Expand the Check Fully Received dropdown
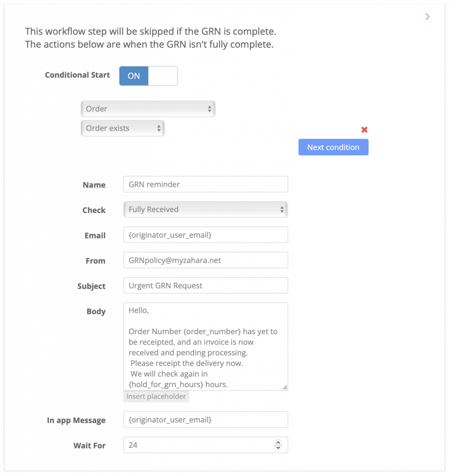The image size is (451, 476). coord(206,210)
